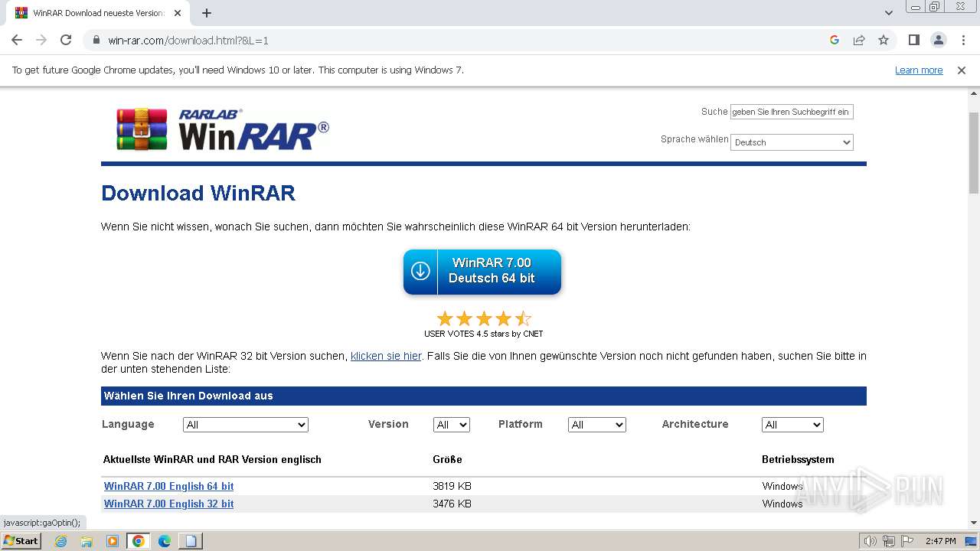Download WinRAR 7.00 English 32 bit
980x551 pixels.
(168, 504)
